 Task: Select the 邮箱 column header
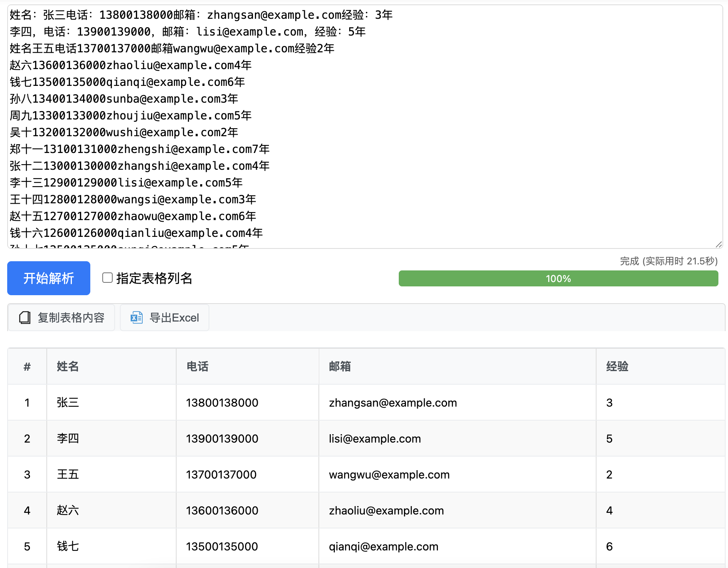(x=340, y=366)
